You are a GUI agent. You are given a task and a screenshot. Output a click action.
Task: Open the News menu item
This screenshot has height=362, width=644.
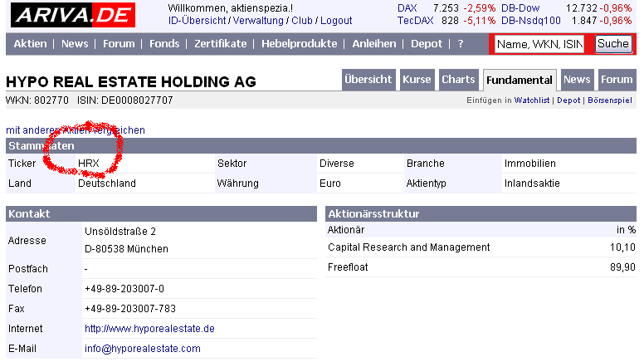pos(75,44)
